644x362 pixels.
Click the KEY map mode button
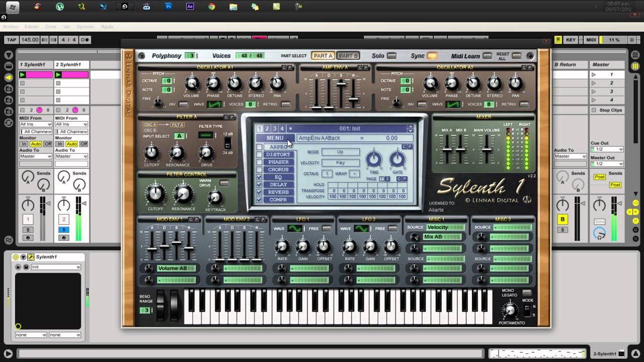pos(571,40)
